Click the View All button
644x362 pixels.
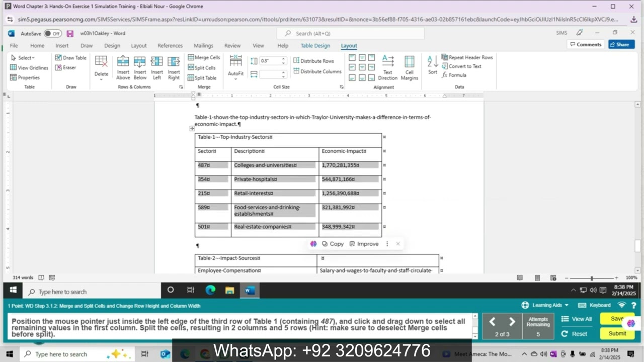click(577, 319)
